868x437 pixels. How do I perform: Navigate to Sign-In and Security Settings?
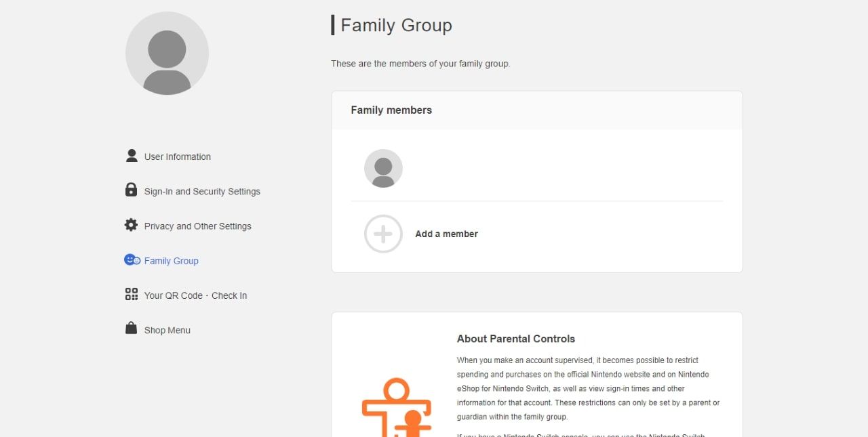201,191
